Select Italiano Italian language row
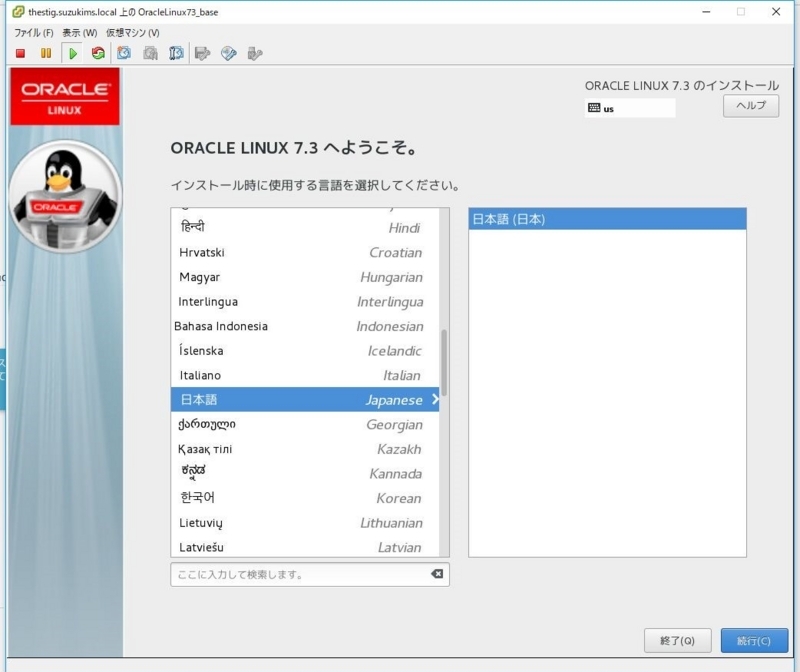This screenshot has width=800, height=672. click(305, 375)
